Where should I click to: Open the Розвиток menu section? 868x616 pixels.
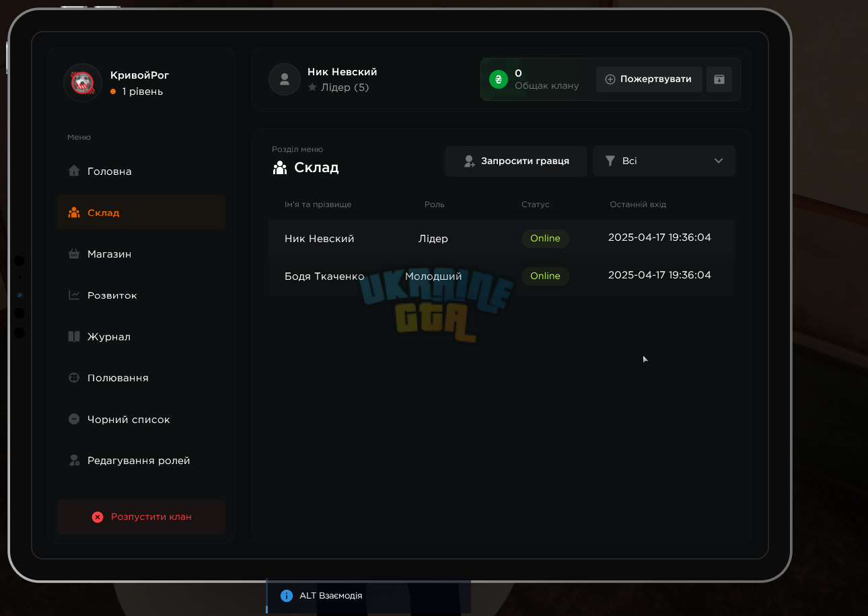141,295
